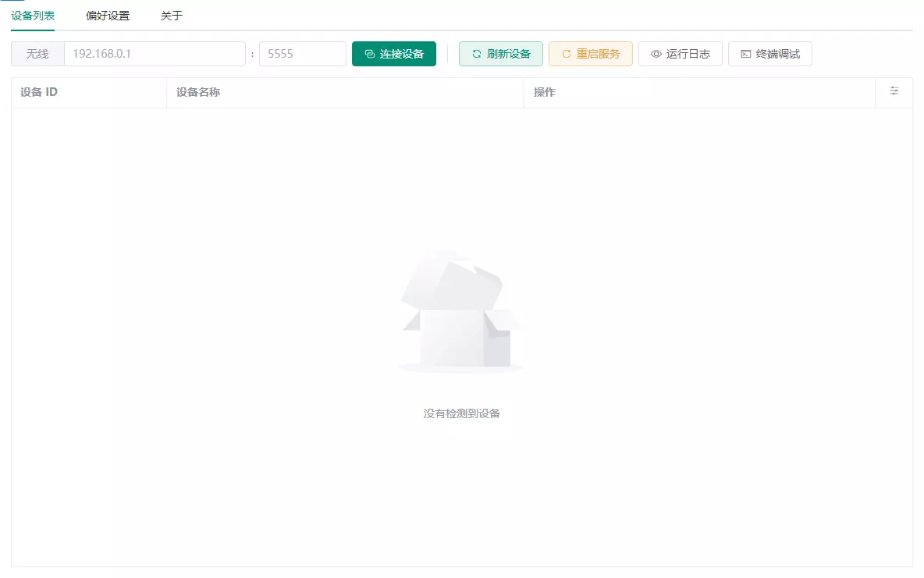Click the 无线 label before the IP field
The image size is (924, 578).
click(x=37, y=55)
